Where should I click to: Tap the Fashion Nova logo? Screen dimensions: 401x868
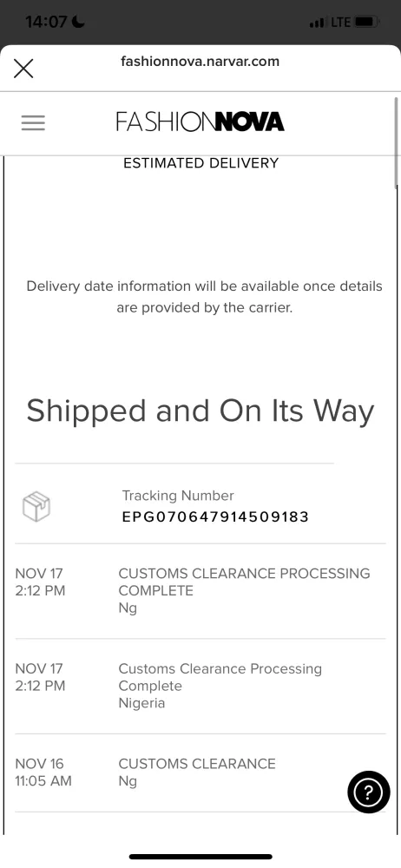click(x=200, y=122)
